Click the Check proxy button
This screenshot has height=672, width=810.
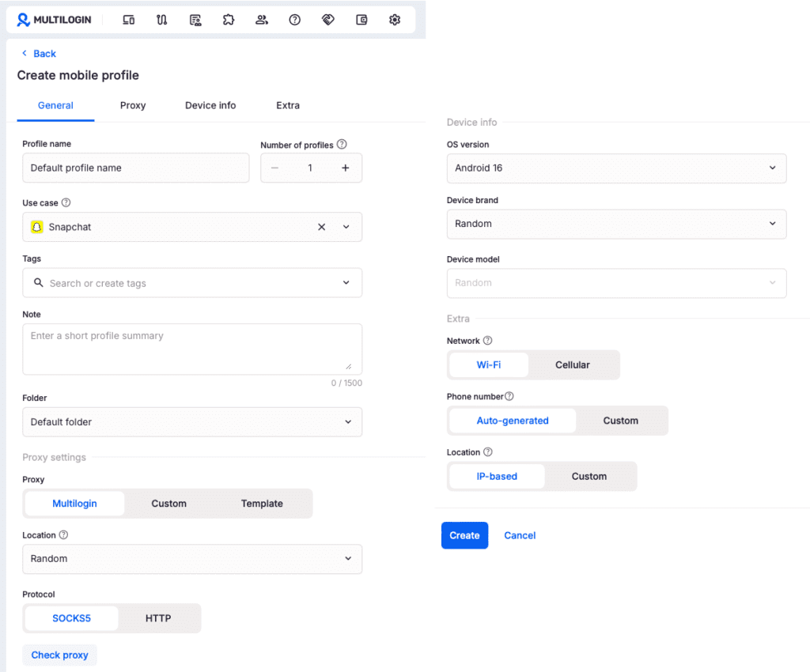click(x=59, y=655)
